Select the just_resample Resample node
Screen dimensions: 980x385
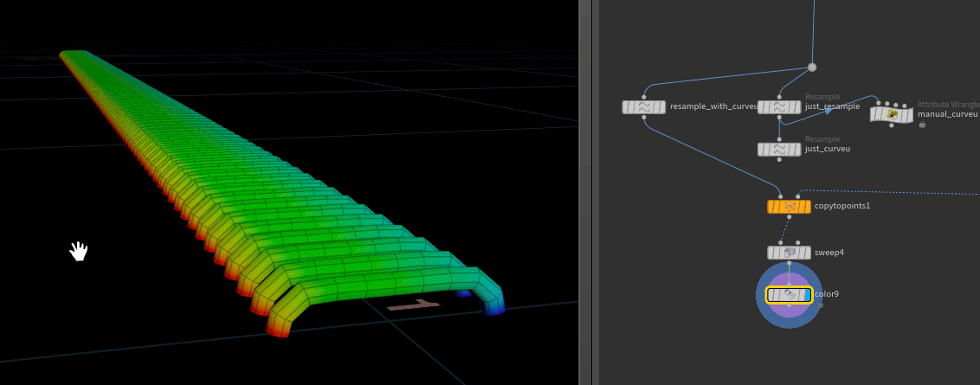(x=779, y=107)
